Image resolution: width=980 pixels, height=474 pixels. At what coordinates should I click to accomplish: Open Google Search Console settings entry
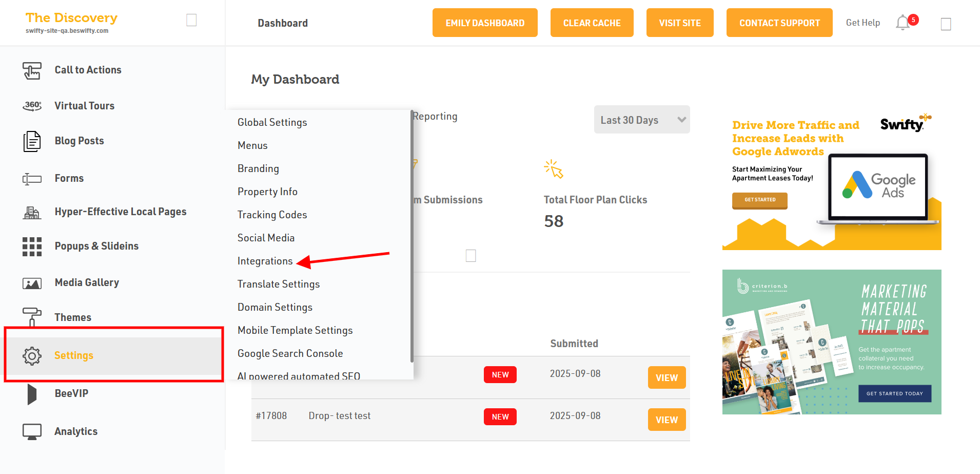click(290, 353)
